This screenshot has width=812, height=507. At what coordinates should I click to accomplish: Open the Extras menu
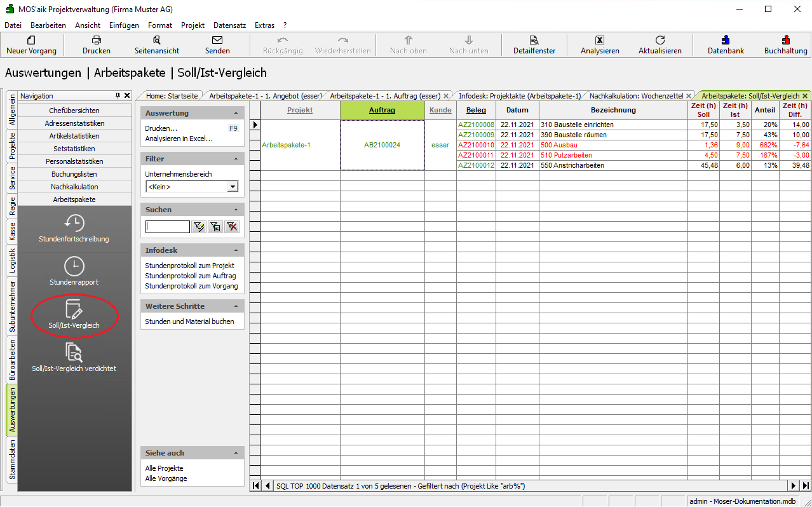pos(264,25)
